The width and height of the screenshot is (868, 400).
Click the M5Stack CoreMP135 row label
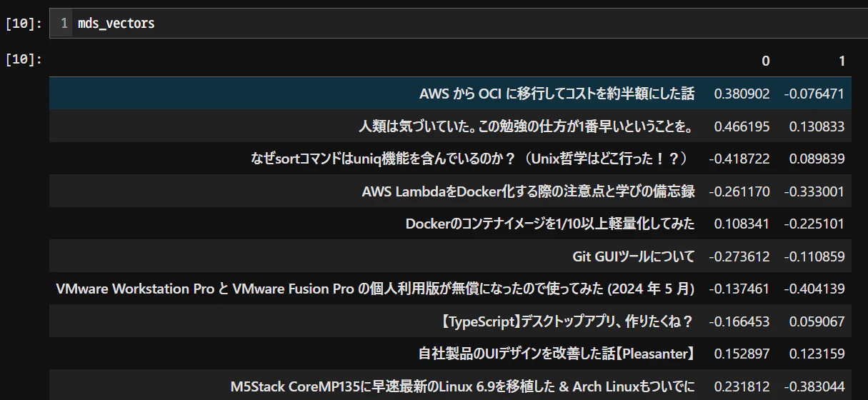coord(462,386)
